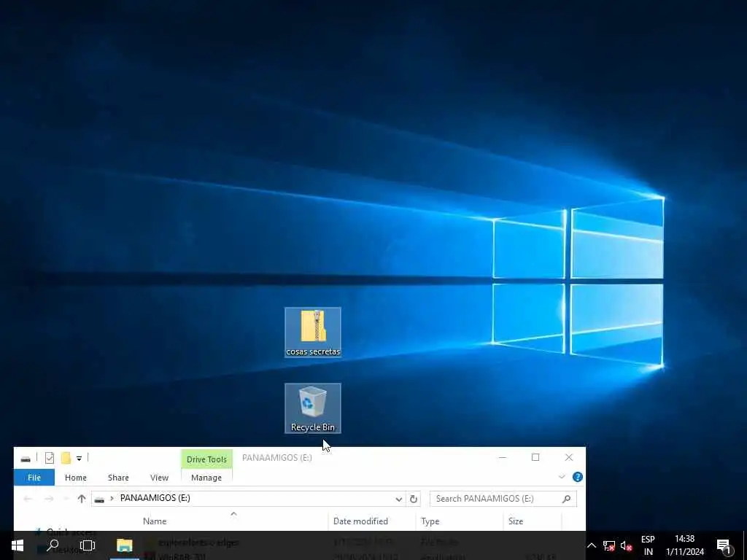Open the Manage ribbon tab
The image size is (747, 560).
pyautogui.click(x=206, y=477)
